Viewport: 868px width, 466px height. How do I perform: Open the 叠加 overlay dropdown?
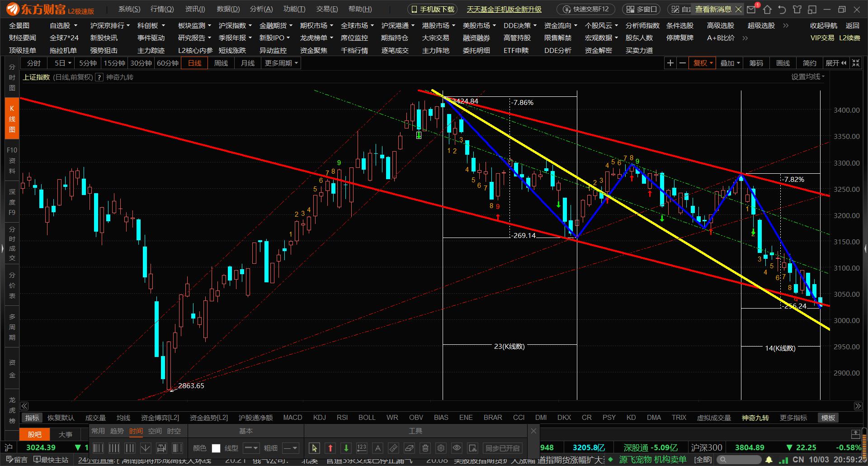[730, 63]
